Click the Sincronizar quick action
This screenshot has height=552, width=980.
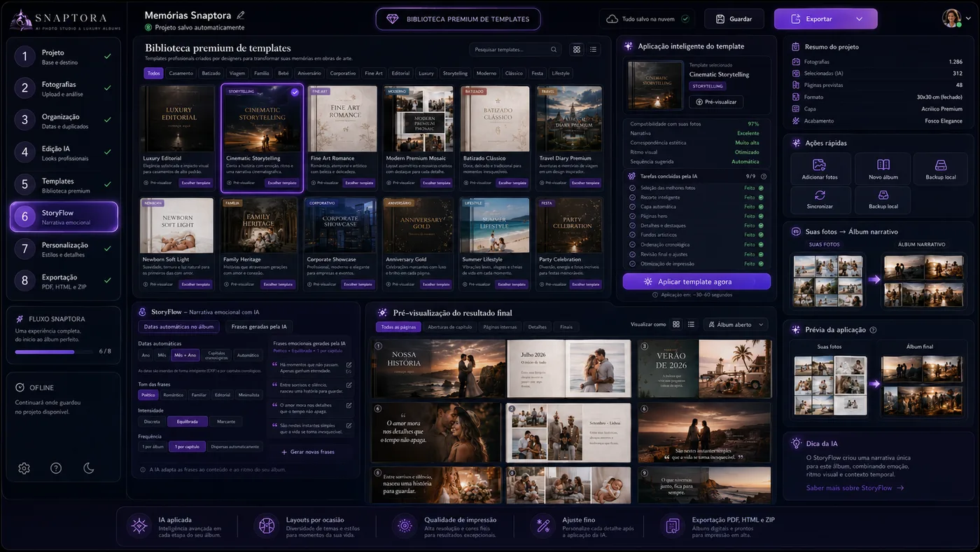coord(820,200)
